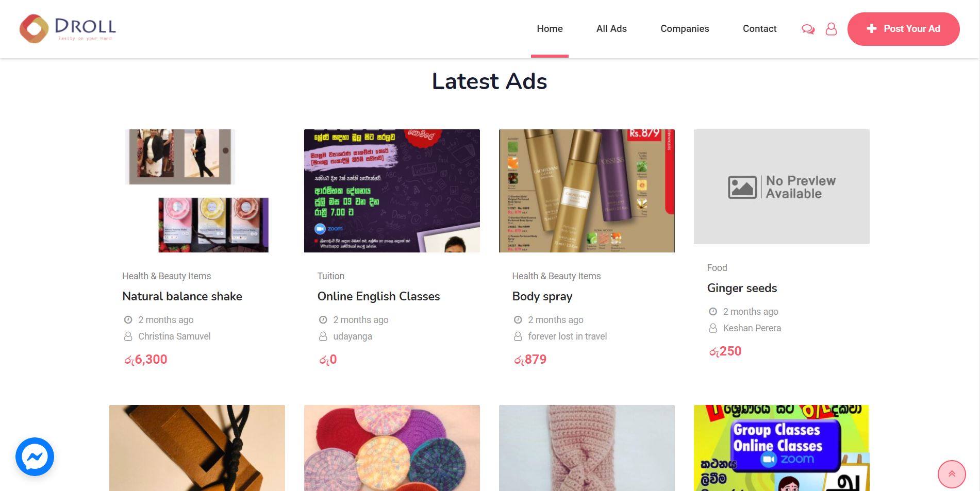This screenshot has width=980, height=491.
Task: Open the All Ads menu item
Action: pos(611,29)
